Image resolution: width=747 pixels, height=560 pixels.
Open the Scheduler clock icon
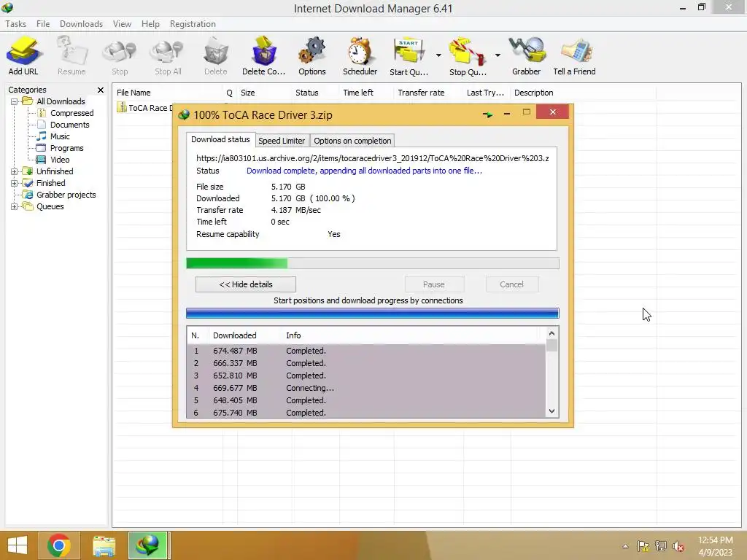[360, 55]
